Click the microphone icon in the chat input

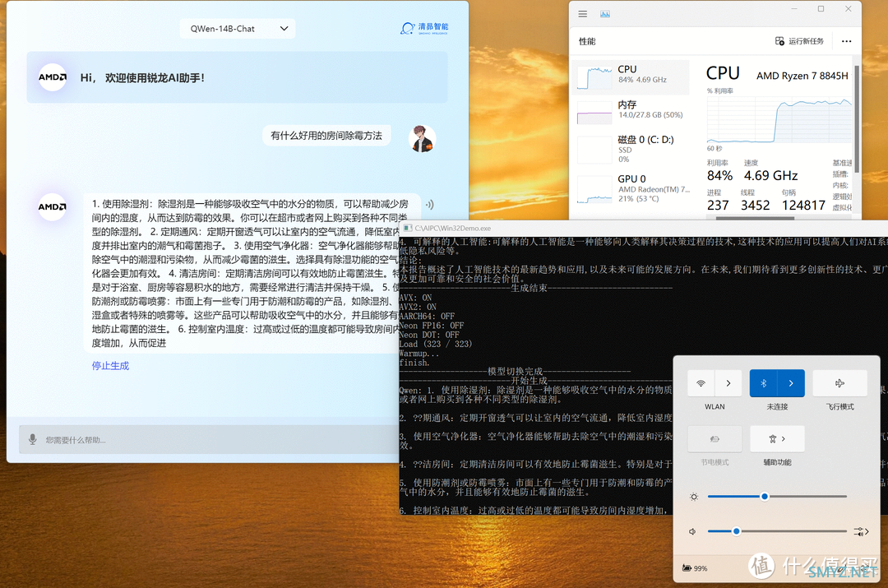click(33, 440)
